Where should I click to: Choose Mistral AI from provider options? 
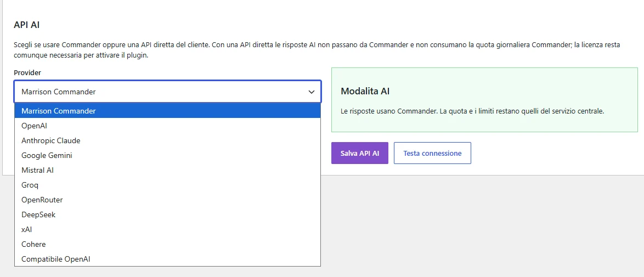click(x=167, y=170)
